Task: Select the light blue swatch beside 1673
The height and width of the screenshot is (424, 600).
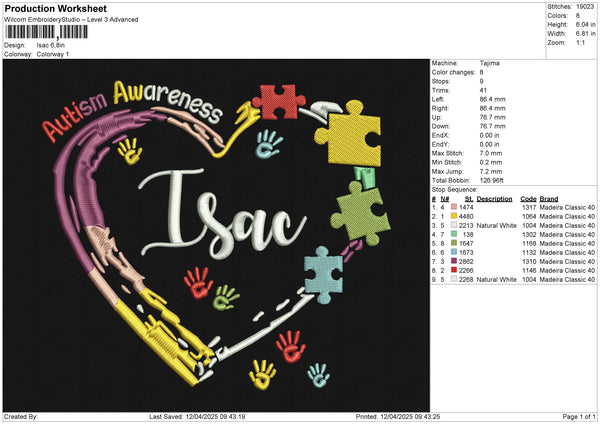Action: [454, 252]
